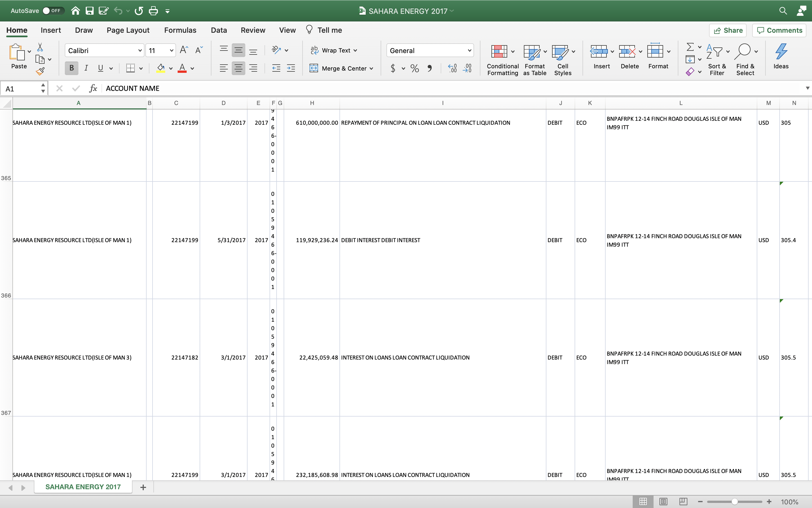Viewport: 812px width, 508px height.
Task: Open Cell Styles dropdown arrow
Action: click(x=573, y=51)
